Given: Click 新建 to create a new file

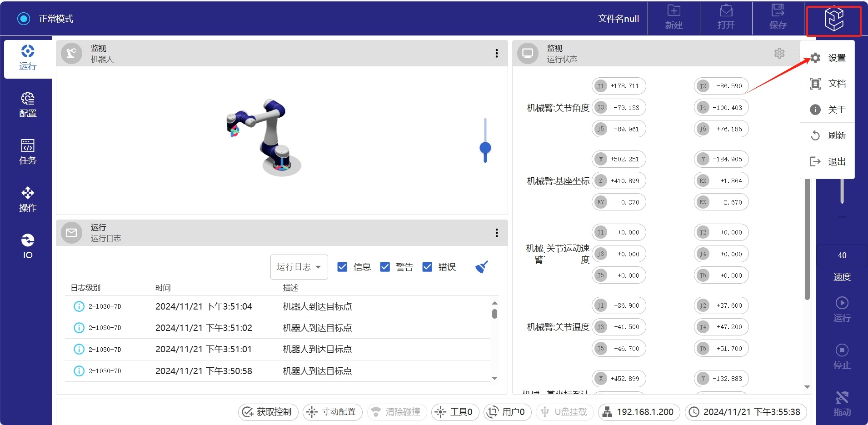Looking at the screenshot, I should [673, 17].
